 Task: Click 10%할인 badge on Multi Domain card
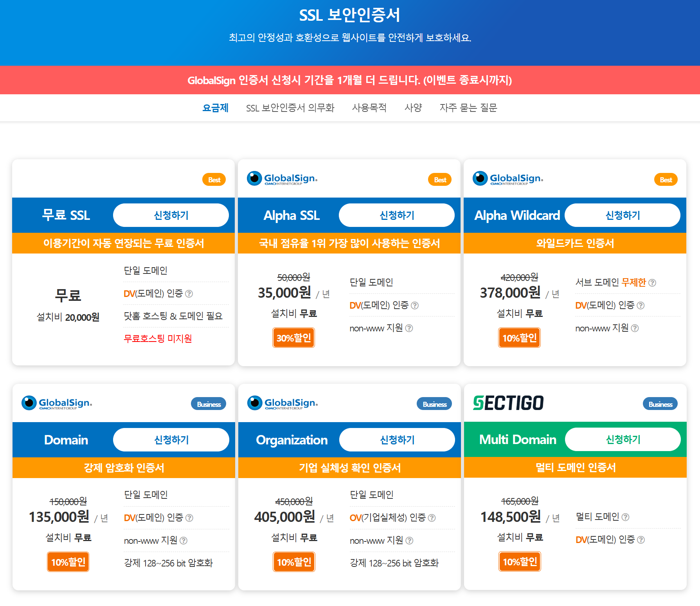point(520,561)
